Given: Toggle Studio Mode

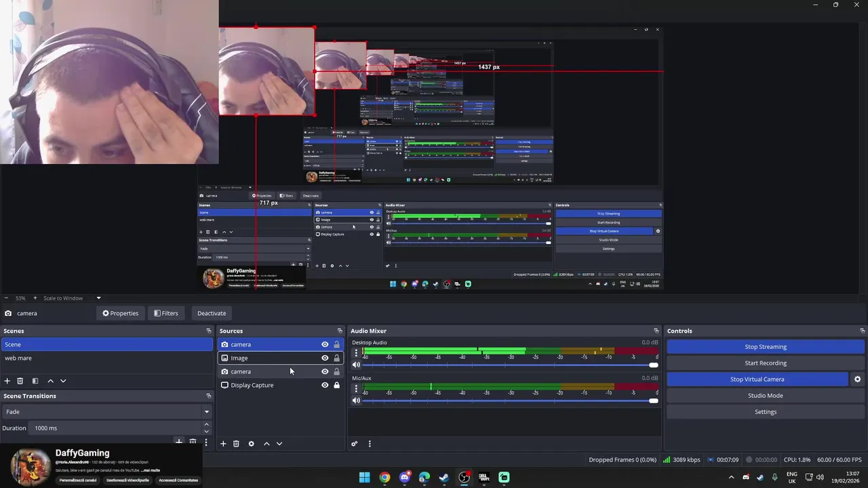Looking at the screenshot, I should point(766,396).
